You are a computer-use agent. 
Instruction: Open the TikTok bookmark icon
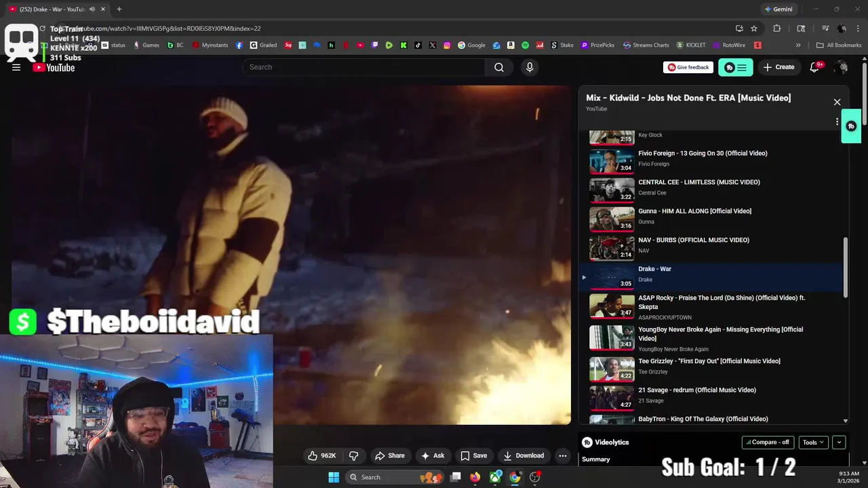418,45
